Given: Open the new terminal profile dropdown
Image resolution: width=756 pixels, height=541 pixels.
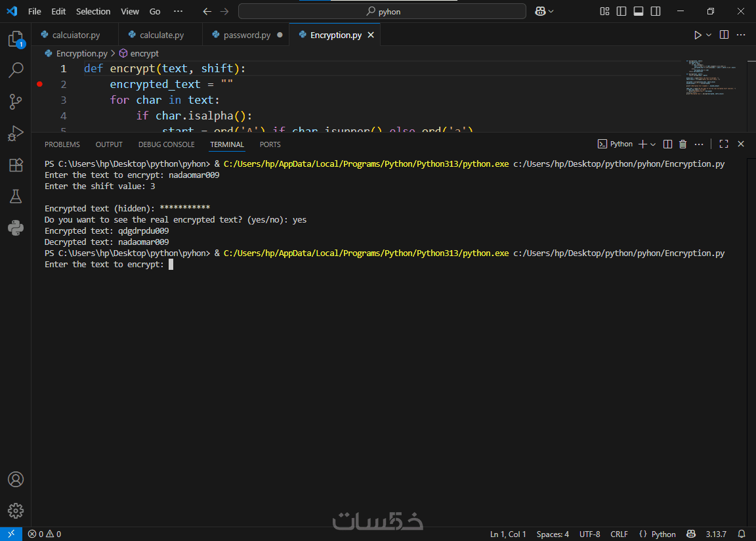Looking at the screenshot, I should click(x=653, y=144).
